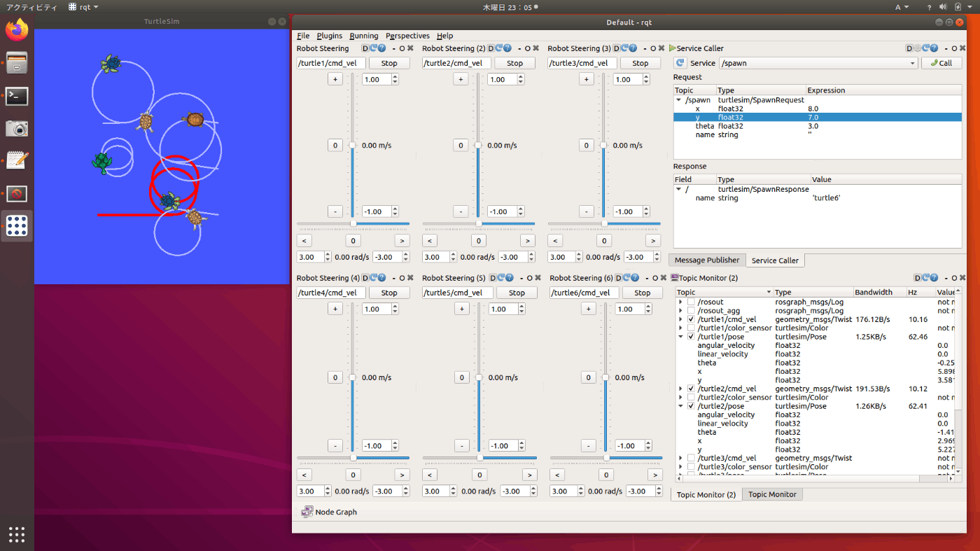Uncheck the /turtle2/cmd_vel topic
980x551 pixels.
tap(692, 389)
